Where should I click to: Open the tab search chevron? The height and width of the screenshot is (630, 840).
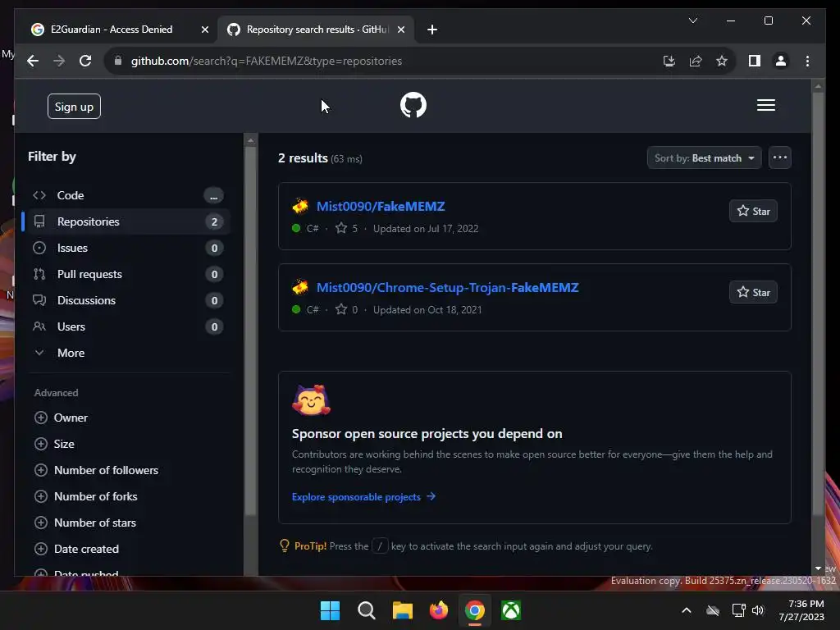click(x=692, y=21)
